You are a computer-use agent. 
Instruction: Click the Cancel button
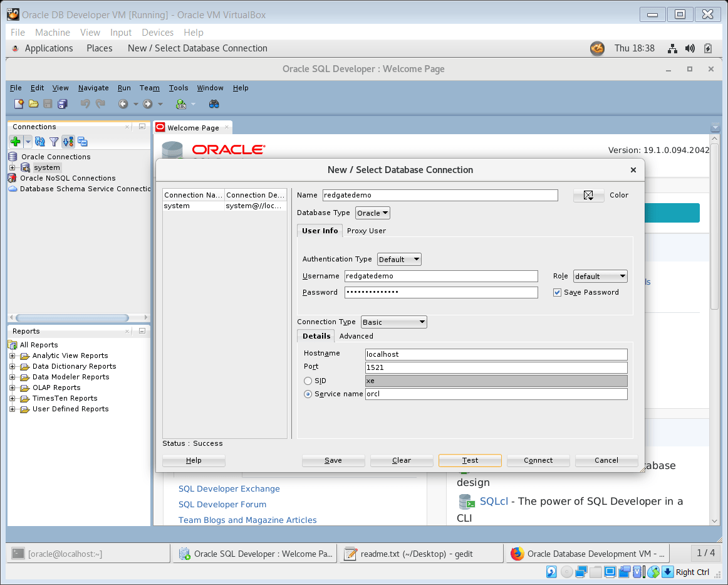tap(606, 460)
